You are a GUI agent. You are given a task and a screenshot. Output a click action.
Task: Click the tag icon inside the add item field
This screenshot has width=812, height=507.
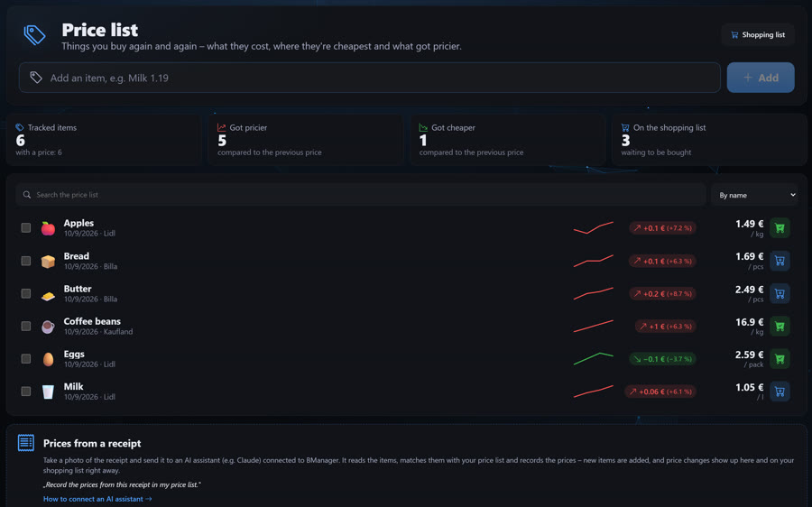click(36, 78)
